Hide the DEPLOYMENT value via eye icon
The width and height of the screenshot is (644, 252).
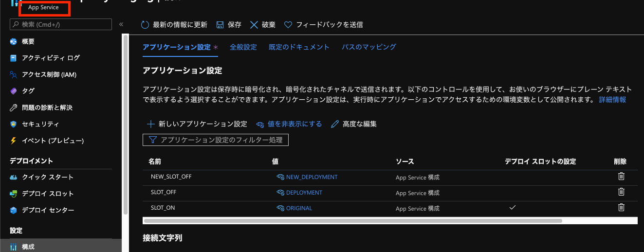(280, 193)
